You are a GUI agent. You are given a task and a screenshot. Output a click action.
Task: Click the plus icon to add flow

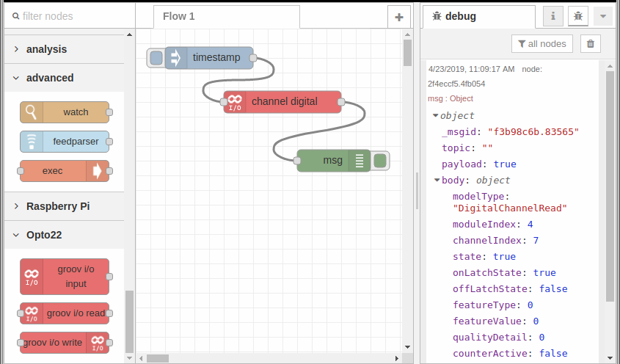point(399,17)
